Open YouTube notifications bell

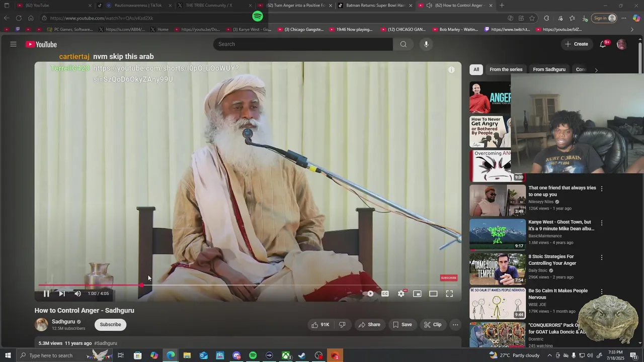(603, 44)
